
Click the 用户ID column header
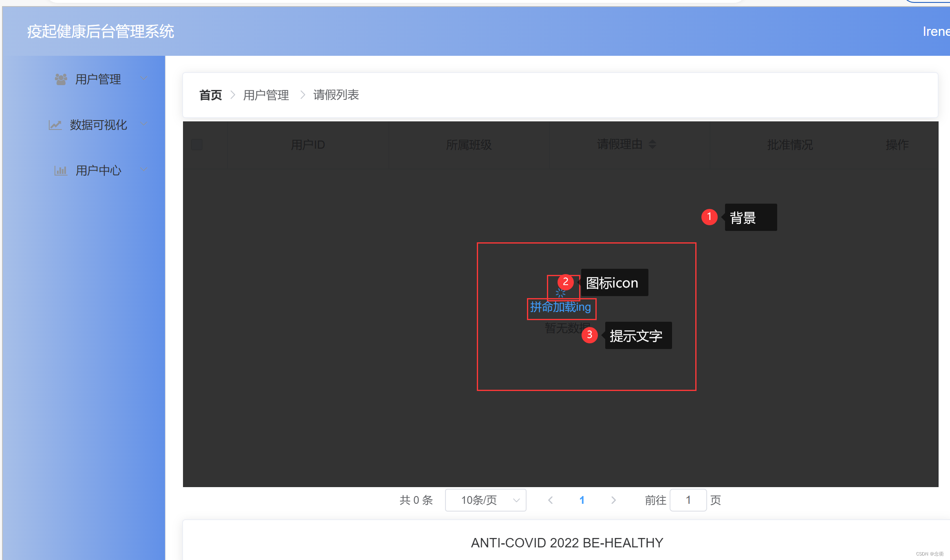click(308, 145)
